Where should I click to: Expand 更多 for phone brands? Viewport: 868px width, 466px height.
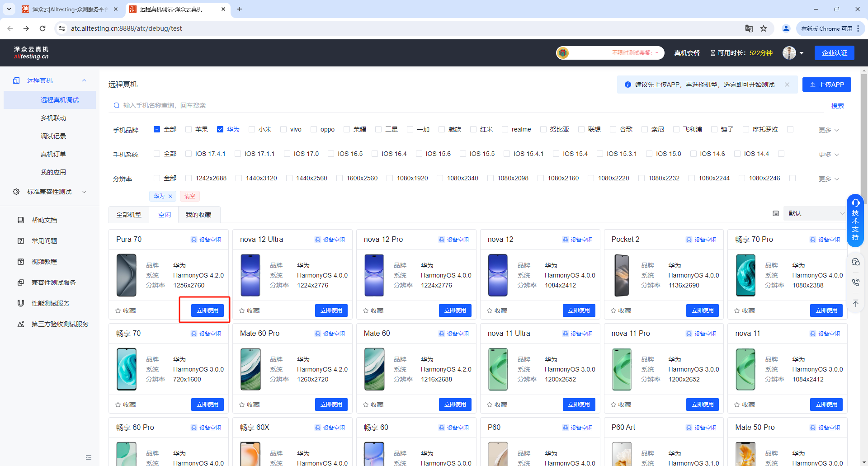pyautogui.click(x=828, y=130)
